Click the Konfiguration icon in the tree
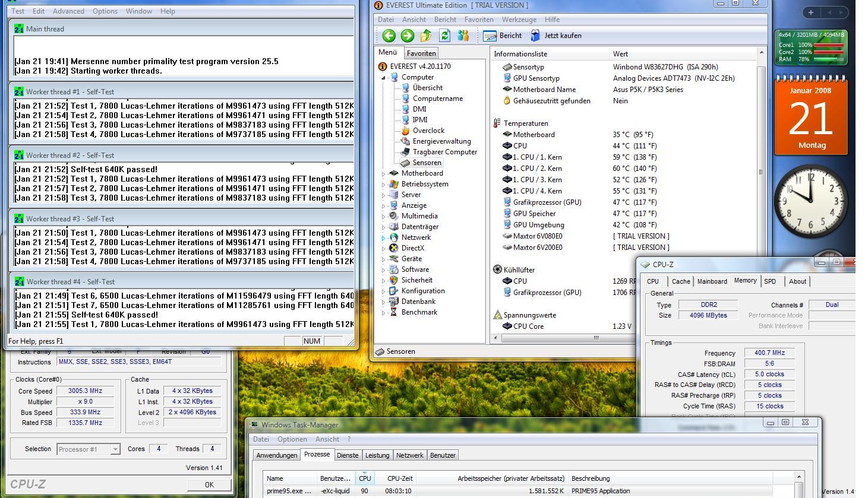Screen dimensions: 868x498 tap(393, 291)
